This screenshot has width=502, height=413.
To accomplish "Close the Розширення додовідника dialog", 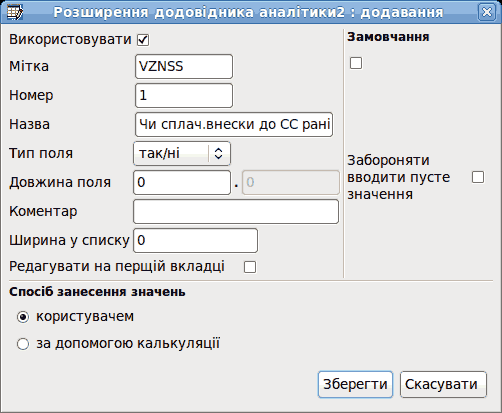I will 487,12.
